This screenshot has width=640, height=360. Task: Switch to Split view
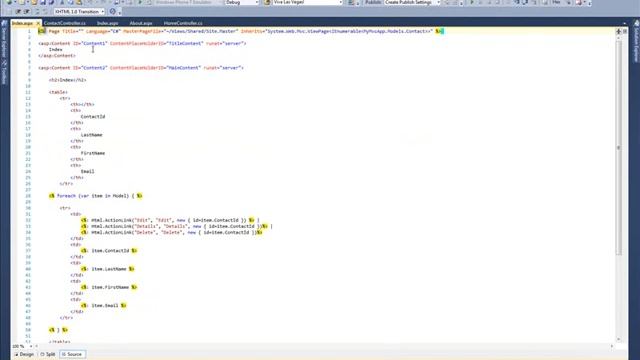click(x=48, y=354)
